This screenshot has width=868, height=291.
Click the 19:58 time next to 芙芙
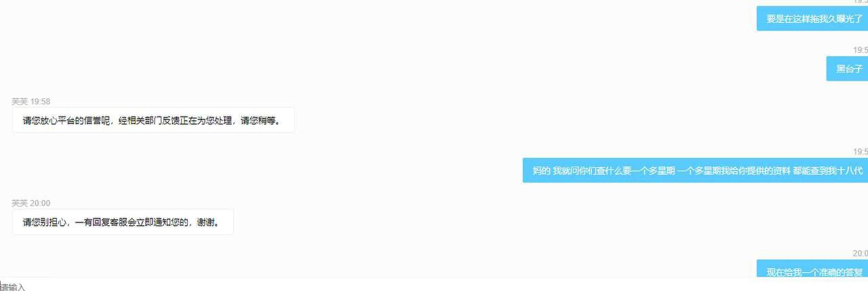41,102
